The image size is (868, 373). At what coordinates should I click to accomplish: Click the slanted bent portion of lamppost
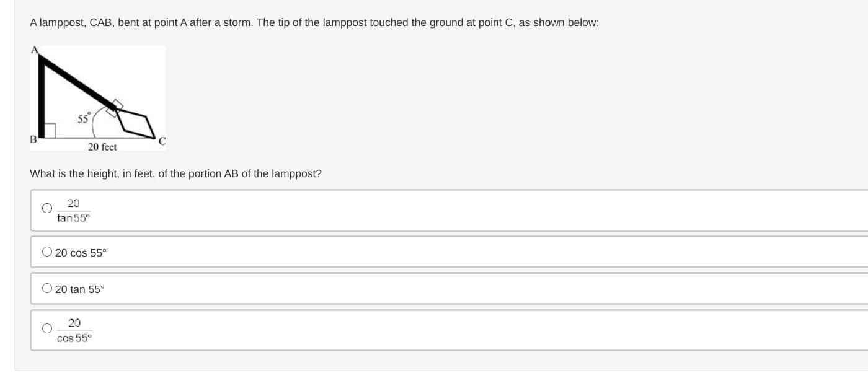coord(77,81)
